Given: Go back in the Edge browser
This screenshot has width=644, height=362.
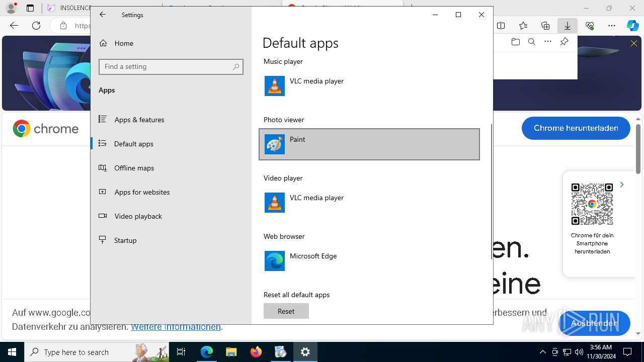Looking at the screenshot, I should (14, 26).
